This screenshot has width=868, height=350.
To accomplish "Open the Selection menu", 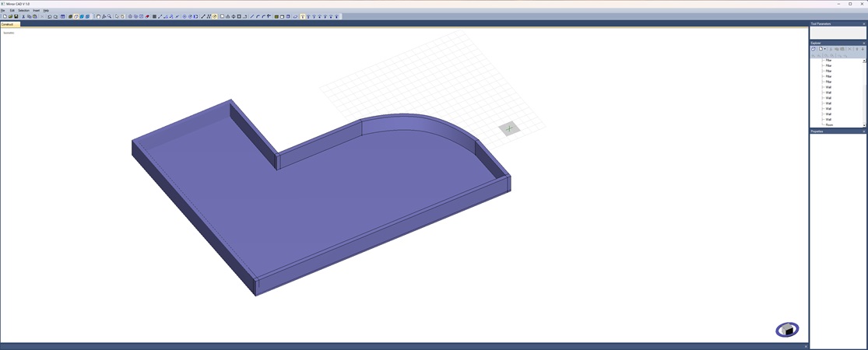I will [x=23, y=10].
